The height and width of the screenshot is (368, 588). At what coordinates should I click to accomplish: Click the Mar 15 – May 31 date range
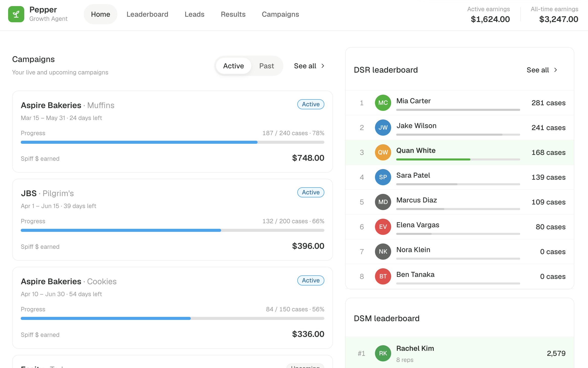43,118
